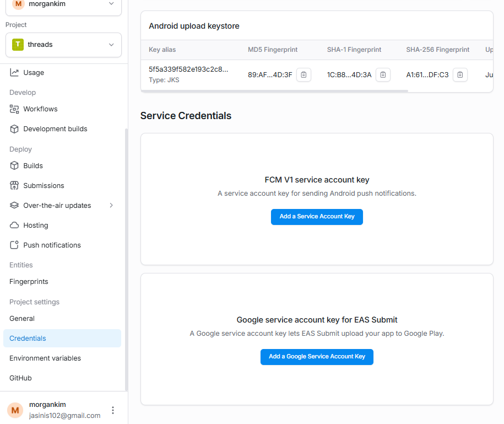Expand the Over-the-air updates submenu
Viewport: 504px width, 424px height.
coord(111,205)
